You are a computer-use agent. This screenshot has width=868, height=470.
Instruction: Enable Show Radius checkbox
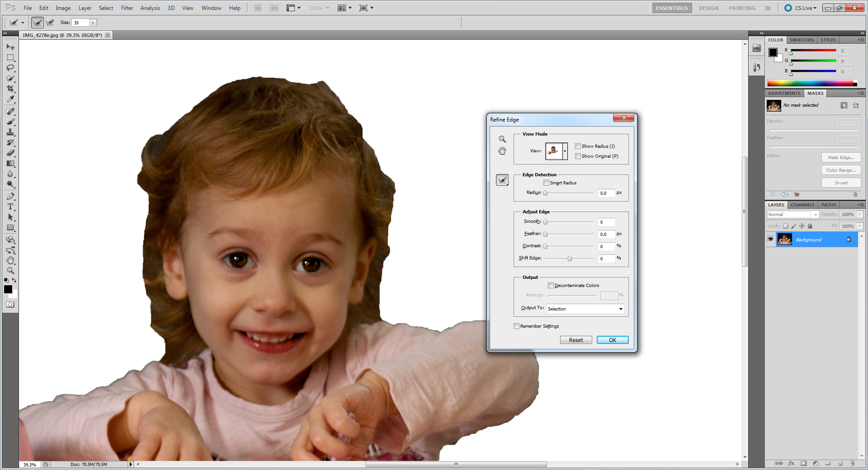pos(578,146)
